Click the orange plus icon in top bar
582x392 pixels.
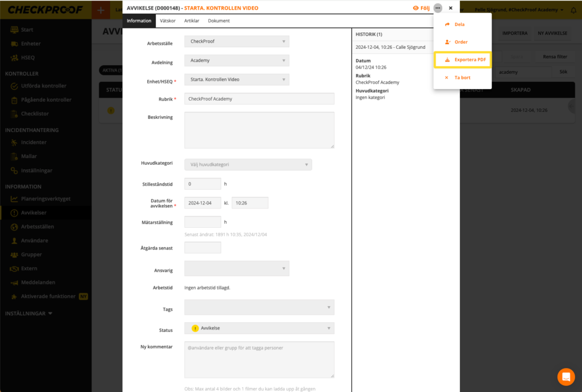tap(101, 10)
